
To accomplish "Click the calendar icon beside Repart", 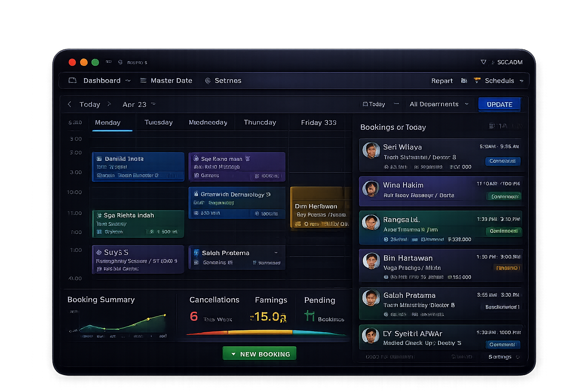I will (464, 81).
